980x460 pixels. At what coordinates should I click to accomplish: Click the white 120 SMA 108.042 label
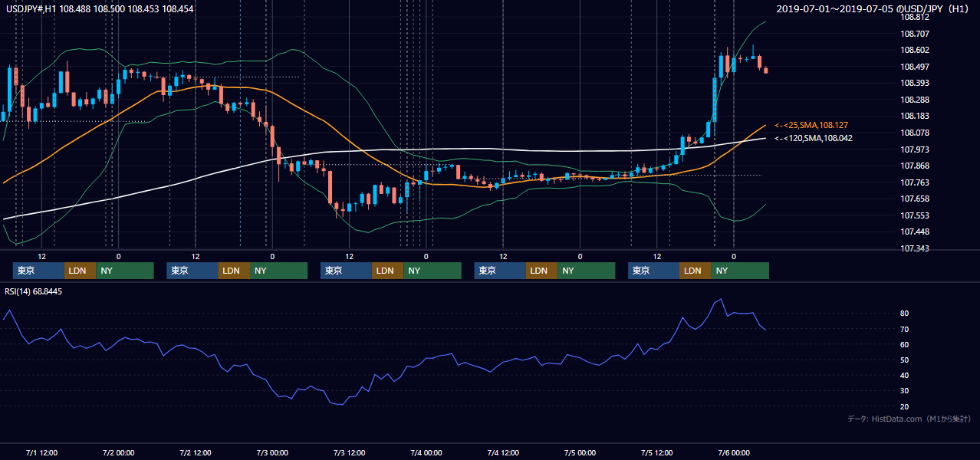click(813, 139)
